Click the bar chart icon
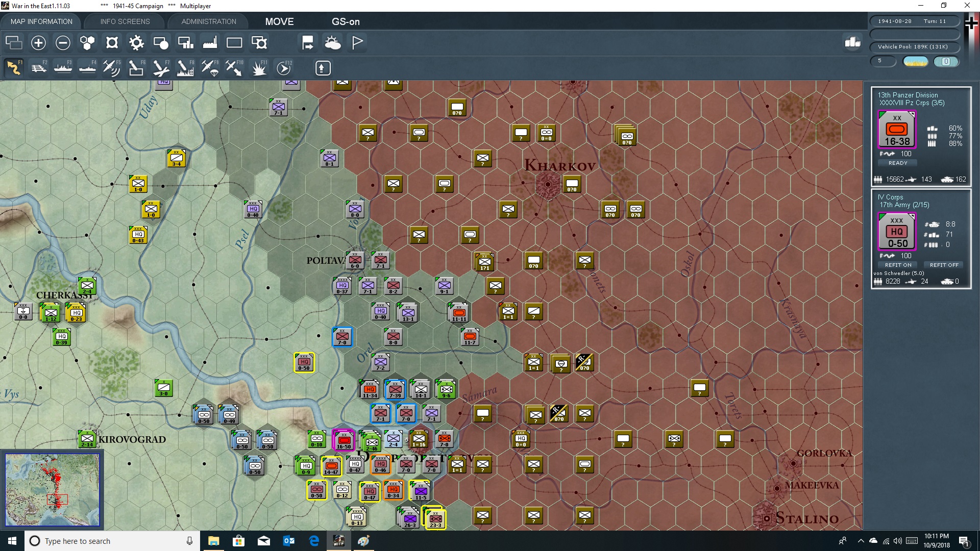This screenshot has height=551, width=980. click(852, 42)
